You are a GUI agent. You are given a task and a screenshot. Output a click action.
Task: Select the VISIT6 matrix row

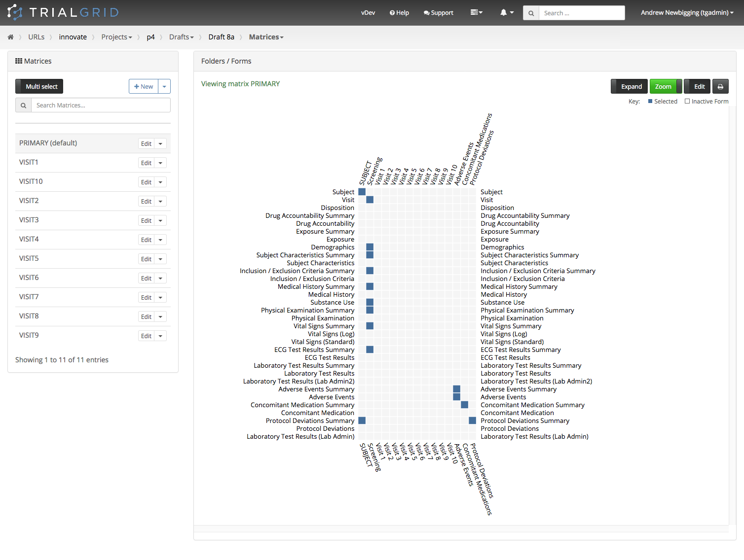tap(93, 278)
